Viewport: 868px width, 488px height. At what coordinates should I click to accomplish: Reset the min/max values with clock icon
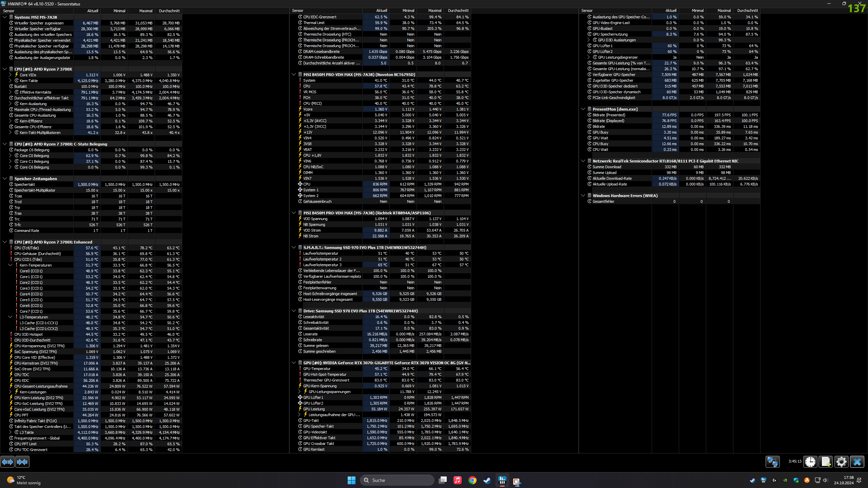[x=810, y=462]
